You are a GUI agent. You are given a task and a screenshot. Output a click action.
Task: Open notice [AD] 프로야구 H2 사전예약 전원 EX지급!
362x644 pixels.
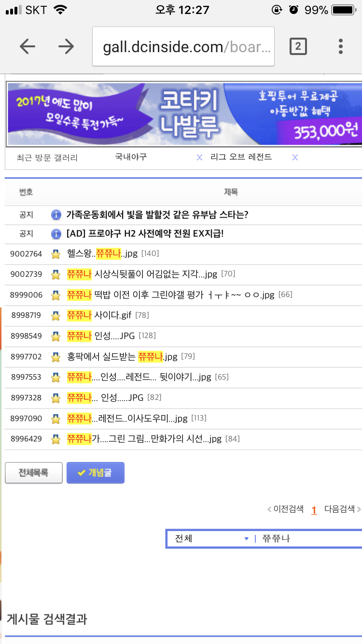145,234
